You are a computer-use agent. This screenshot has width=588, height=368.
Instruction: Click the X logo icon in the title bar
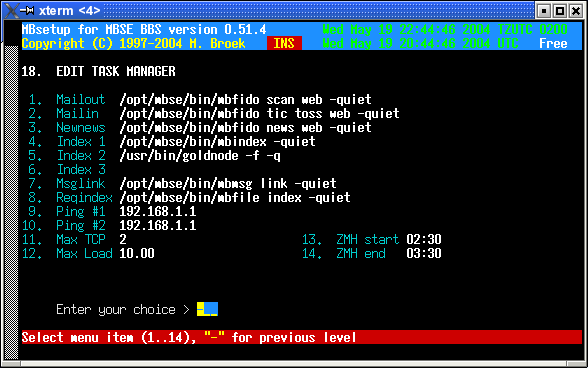point(11,11)
